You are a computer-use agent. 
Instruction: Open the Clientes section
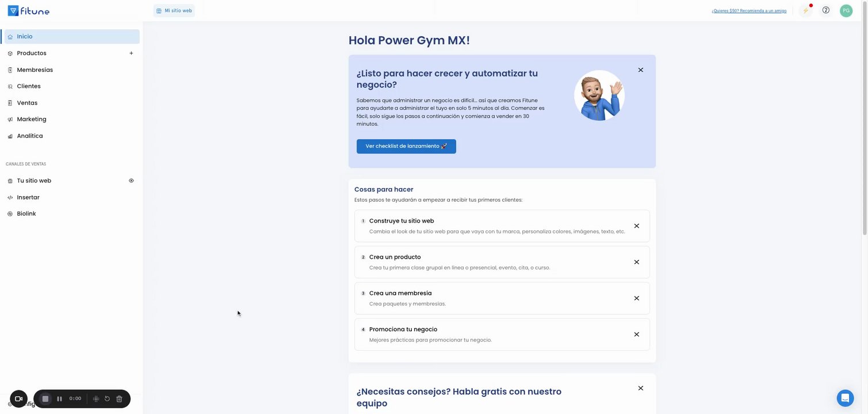(29, 86)
